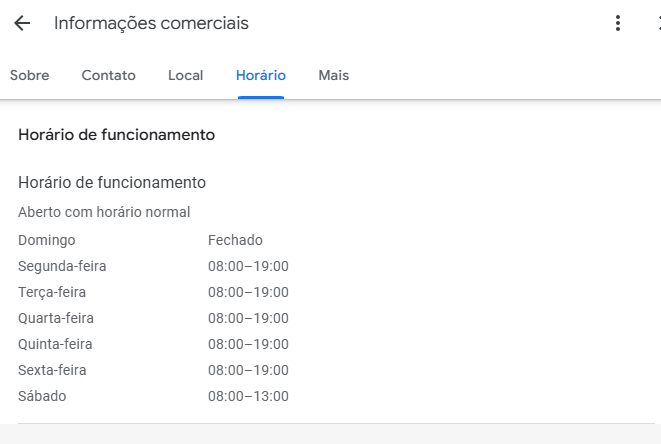Image resolution: width=661 pixels, height=444 pixels.
Task: Click the back arrow icon
Action: 22,23
